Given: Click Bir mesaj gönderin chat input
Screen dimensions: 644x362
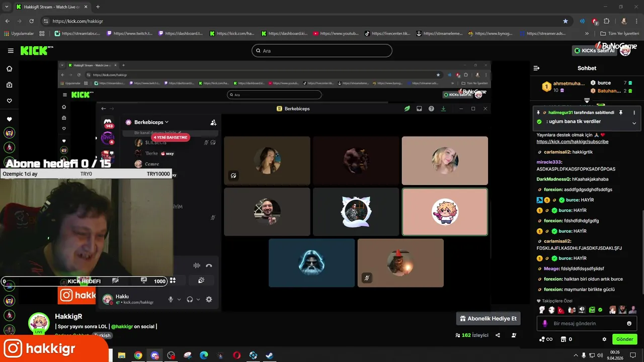Looking at the screenshot, I should click(x=586, y=323).
